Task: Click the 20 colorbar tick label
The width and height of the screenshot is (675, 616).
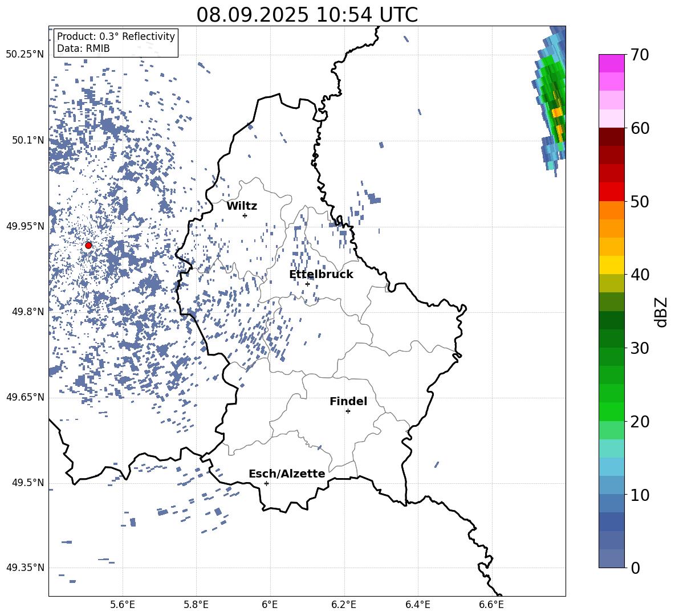Action: pyautogui.click(x=640, y=421)
